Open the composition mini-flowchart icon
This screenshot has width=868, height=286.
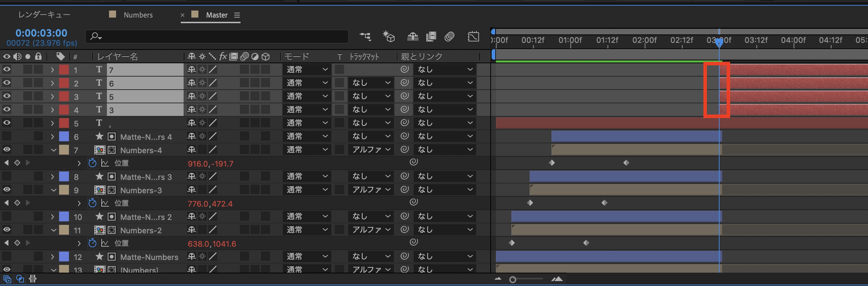point(365,36)
